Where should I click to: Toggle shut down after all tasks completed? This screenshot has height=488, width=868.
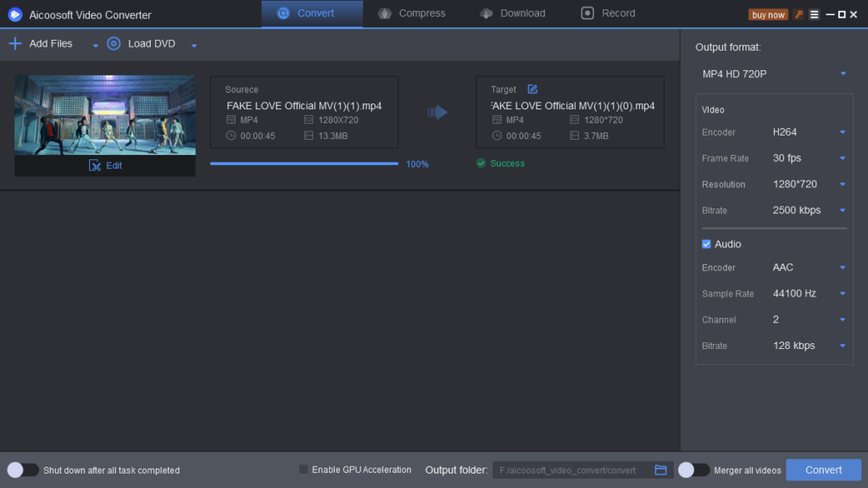click(x=23, y=469)
